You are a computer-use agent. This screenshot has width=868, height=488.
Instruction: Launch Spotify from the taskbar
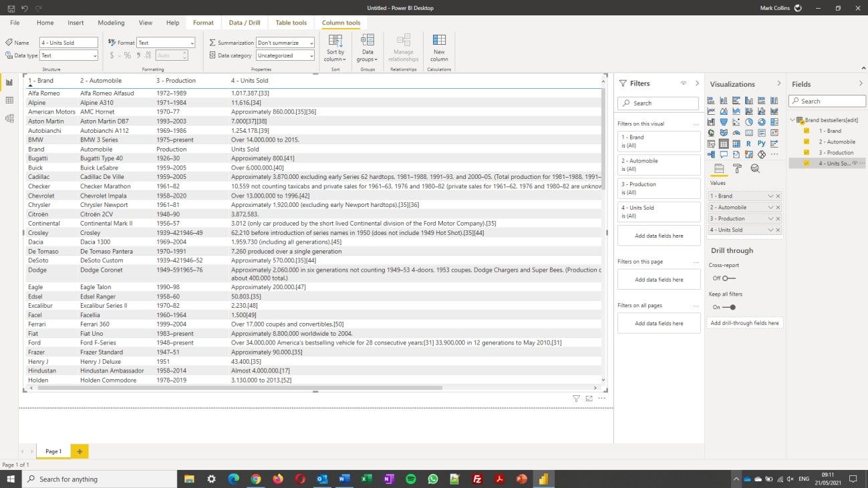tap(411, 479)
